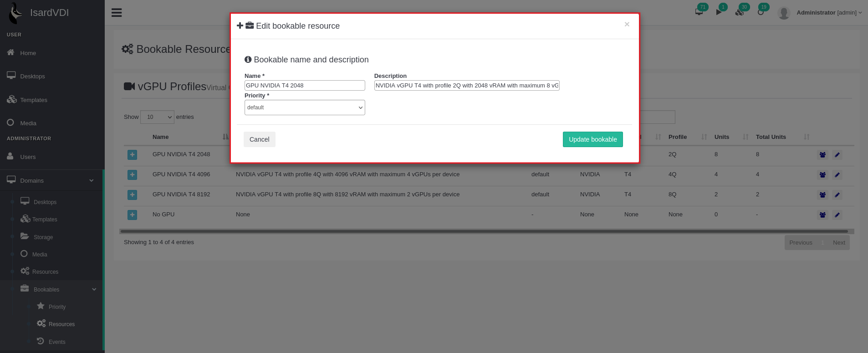The image size is (868, 353).
Task: Click the play icon with badge 1
Action: [719, 12]
